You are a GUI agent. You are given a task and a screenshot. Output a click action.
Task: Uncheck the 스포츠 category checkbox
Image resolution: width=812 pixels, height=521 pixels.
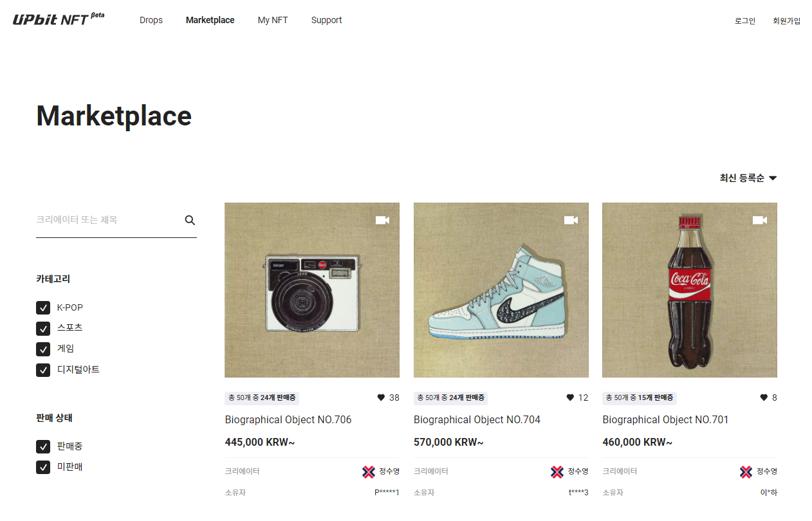43,328
